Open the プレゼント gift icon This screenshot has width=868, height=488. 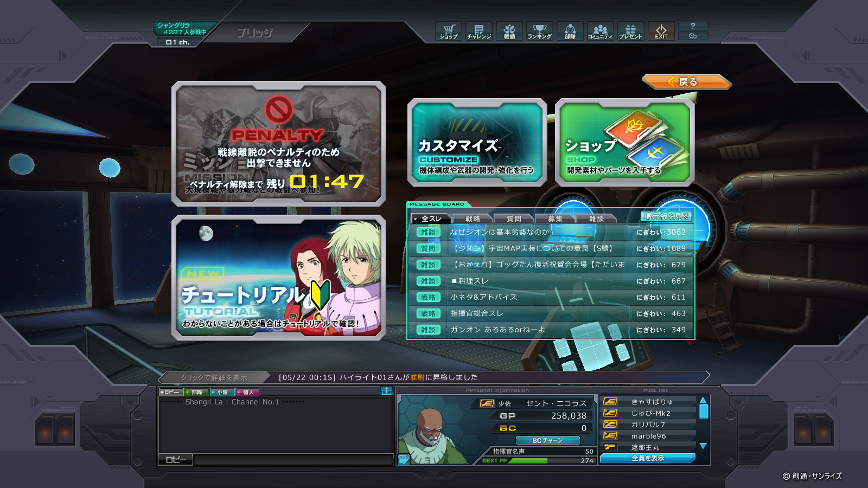click(631, 31)
